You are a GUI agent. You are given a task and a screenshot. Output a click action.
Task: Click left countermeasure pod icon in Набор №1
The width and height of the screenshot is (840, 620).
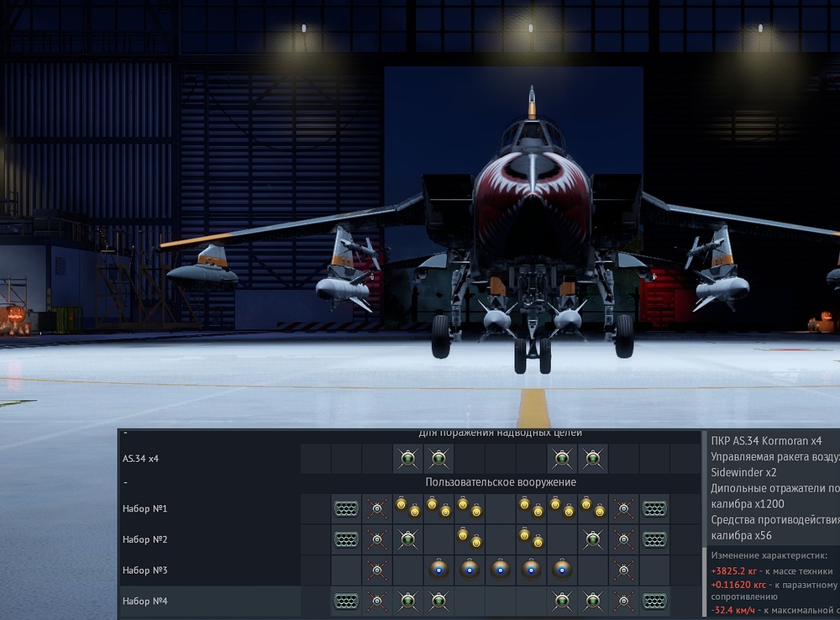point(346,508)
